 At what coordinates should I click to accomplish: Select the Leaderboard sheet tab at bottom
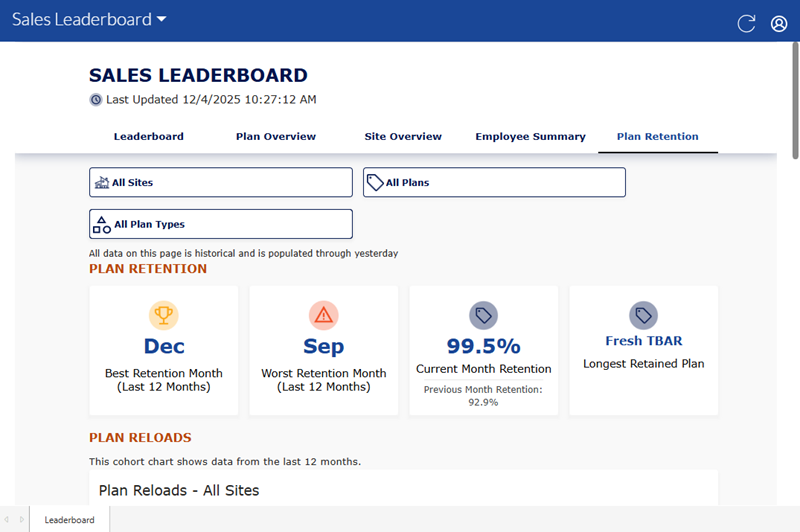pos(69,520)
